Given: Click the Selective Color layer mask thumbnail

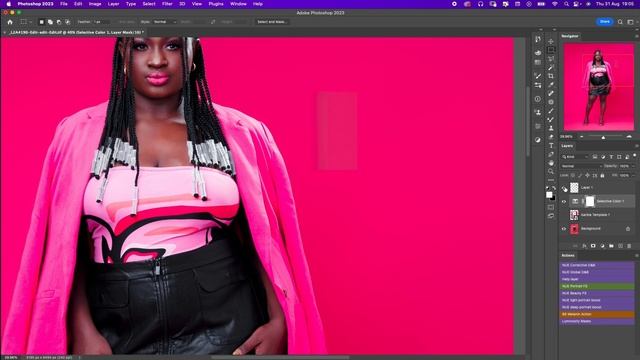Looking at the screenshot, I should point(590,201).
